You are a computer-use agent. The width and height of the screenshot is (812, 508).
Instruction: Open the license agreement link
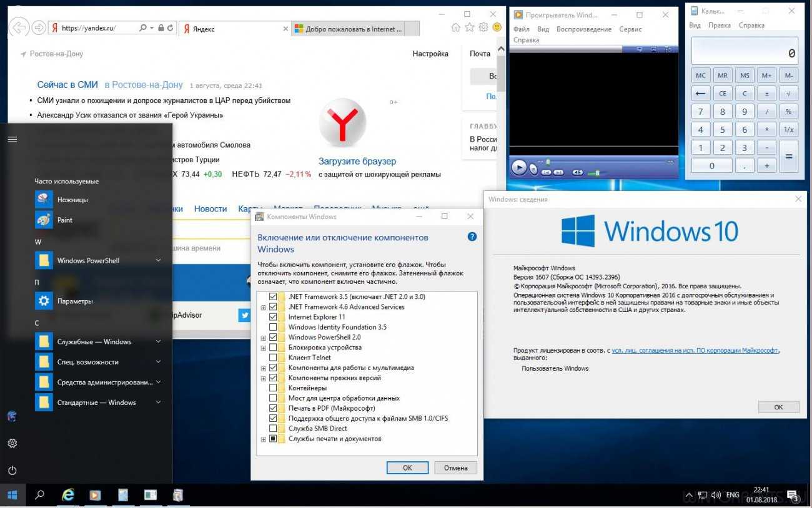[x=695, y=351]
